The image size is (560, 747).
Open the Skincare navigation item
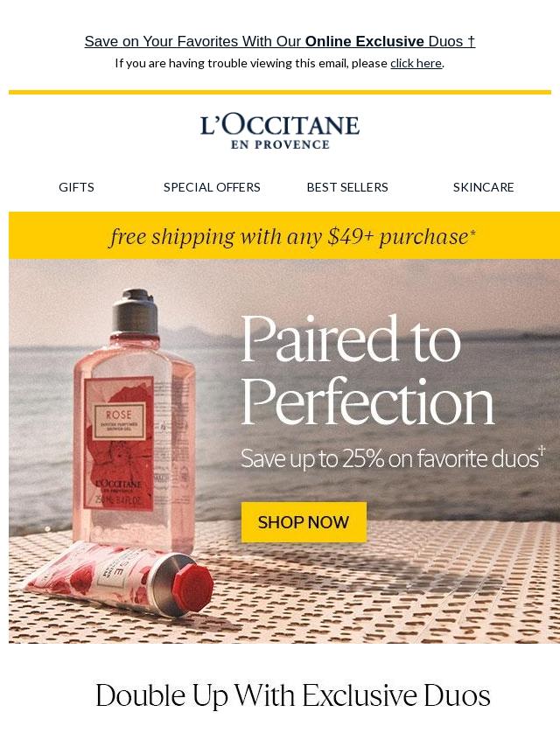click(x=483, y=187)
